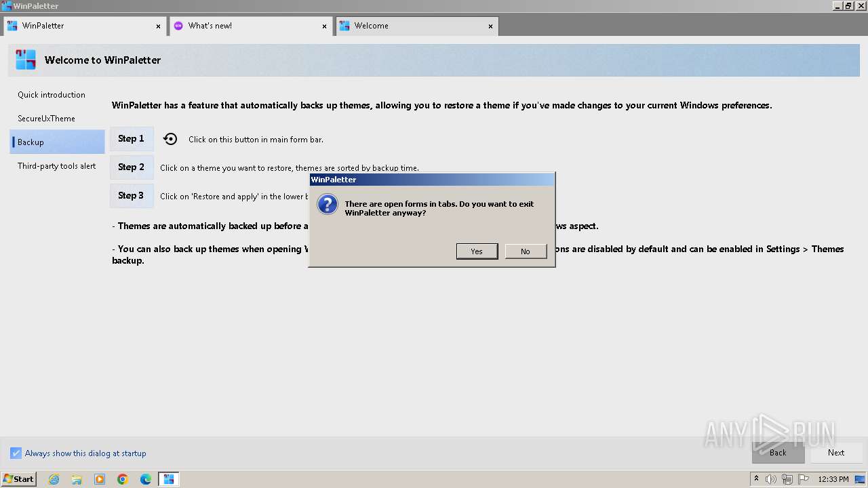Viewport: 868px width, 488px height.
Task: Click the "Welcome to WinPaletter" heading
Action: pyautogui.click(x=102, y=60)
